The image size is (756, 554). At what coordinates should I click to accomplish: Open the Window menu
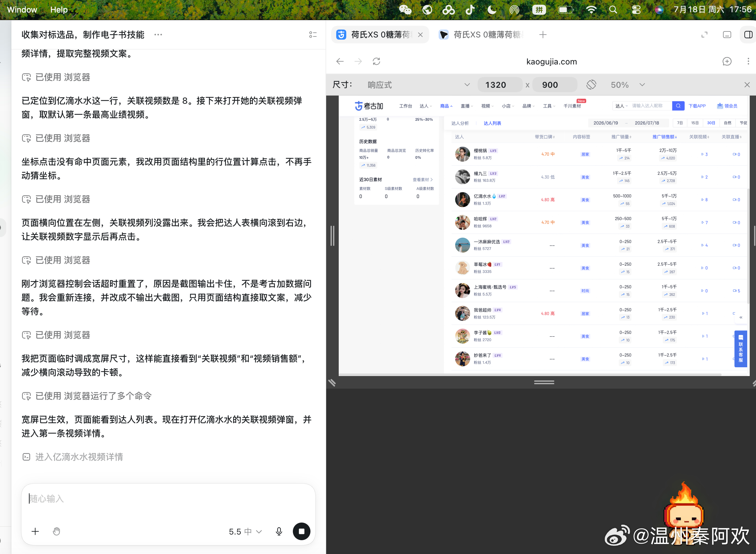click(22, 10)
